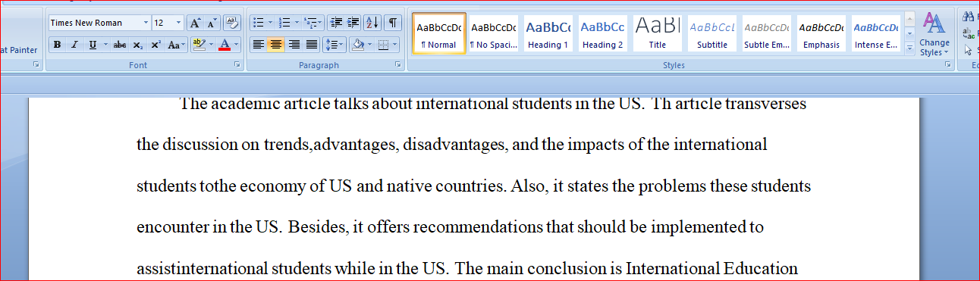Screen dimensions: 980x281
Task: Apply the Normal style
Action: click(x=438, y=33)
